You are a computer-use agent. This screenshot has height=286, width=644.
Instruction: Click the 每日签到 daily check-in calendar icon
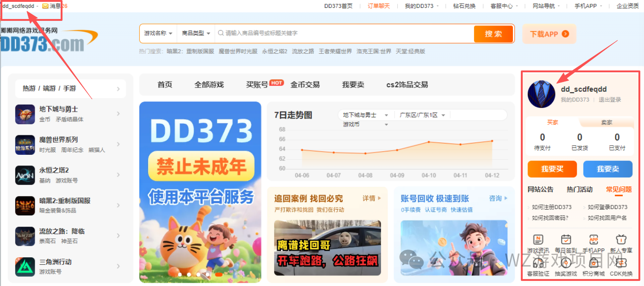click(x=566, y=240)
